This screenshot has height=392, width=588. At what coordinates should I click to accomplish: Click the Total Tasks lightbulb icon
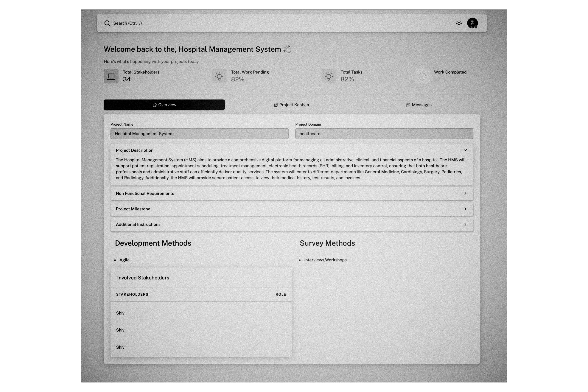(x=329, y=76)
